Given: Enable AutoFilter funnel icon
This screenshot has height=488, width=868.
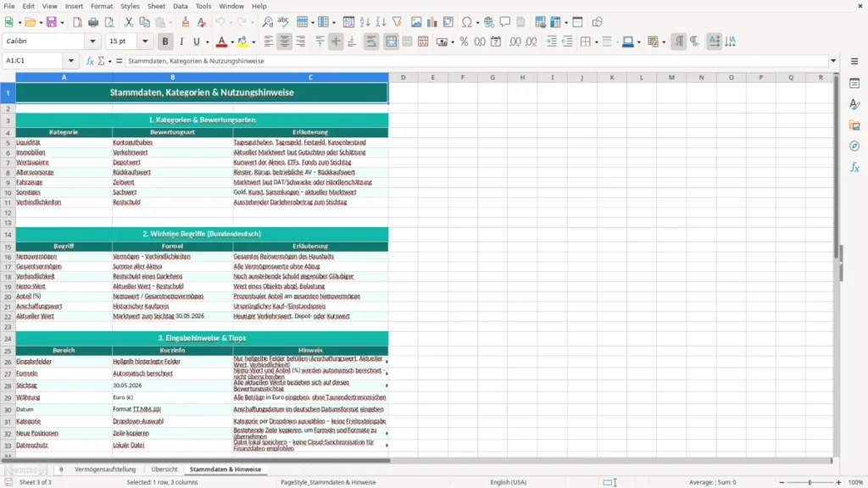Looking at the screenshot, I should click(397, 22).
